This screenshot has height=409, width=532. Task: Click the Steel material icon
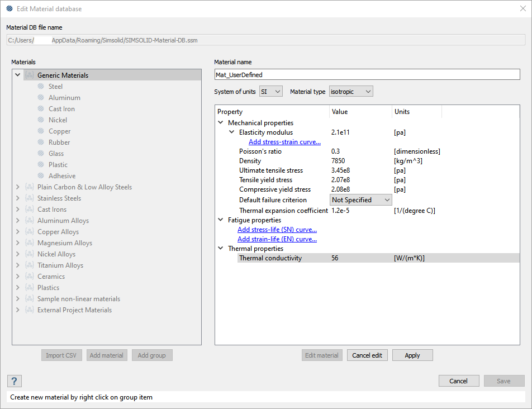coord(41,87)
